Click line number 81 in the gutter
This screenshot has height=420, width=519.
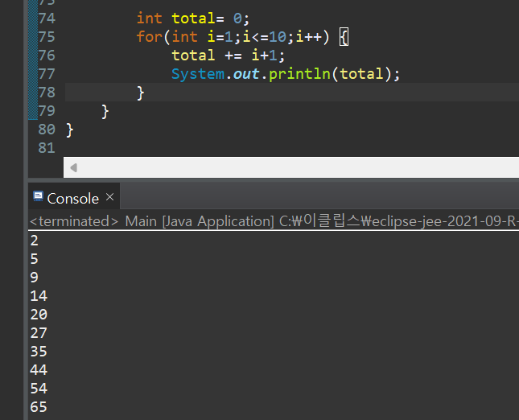coord(47,147)
